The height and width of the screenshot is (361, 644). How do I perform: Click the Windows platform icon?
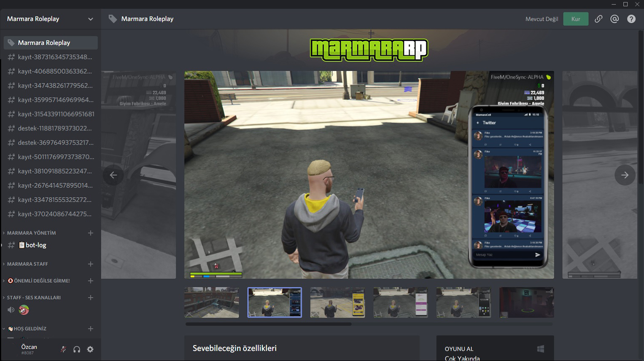point(541,349)
